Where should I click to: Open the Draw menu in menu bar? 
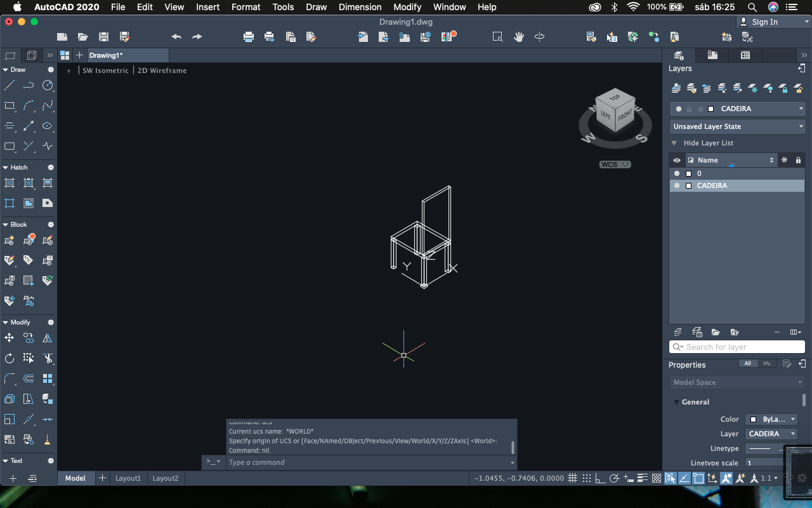[316, 7]
